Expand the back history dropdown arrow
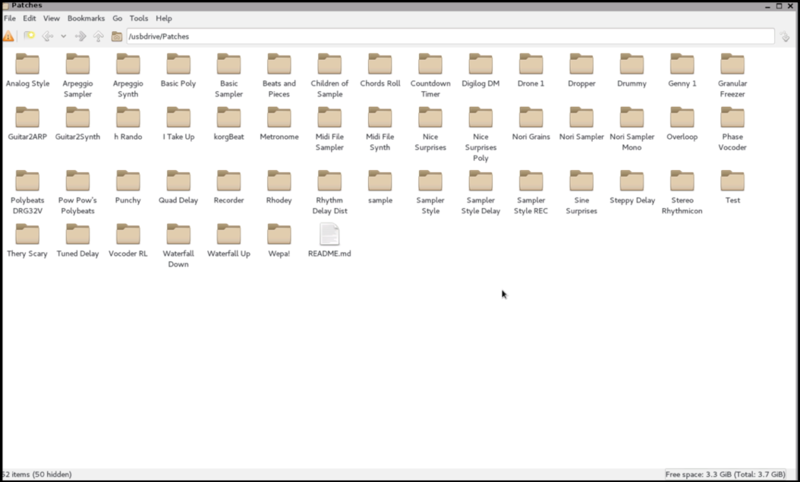 [63, 36]
